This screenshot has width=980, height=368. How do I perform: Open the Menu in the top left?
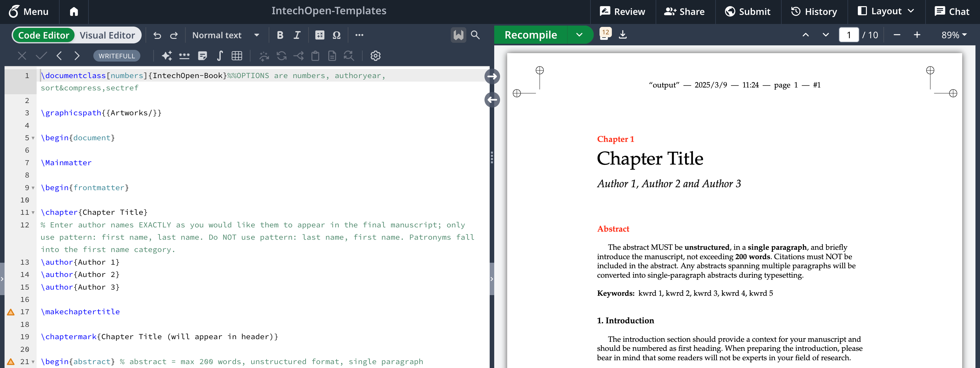pyautogui.click(x=30, y=11)
